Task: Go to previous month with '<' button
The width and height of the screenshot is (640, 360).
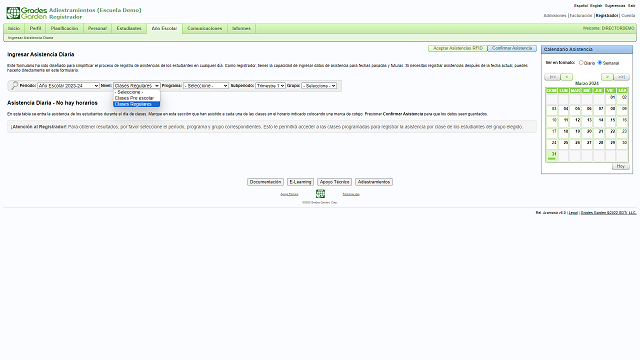Action: 567,77
